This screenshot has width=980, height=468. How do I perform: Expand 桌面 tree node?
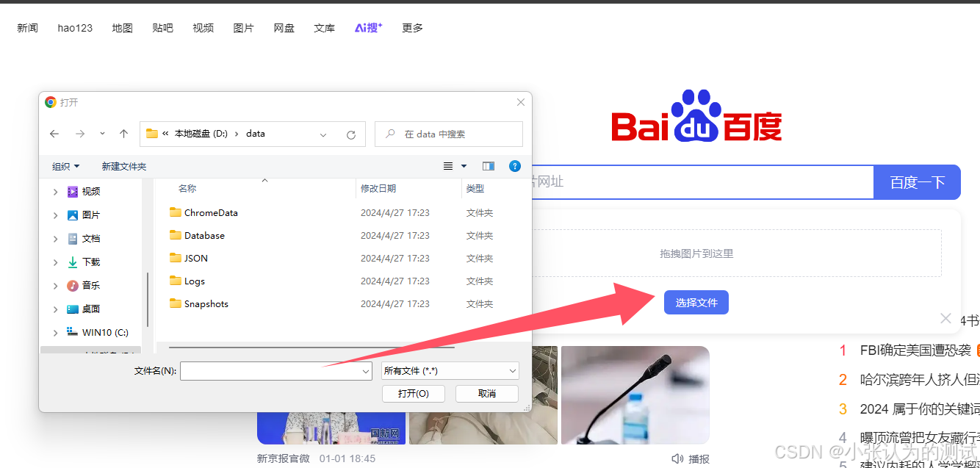(x=55, y=309)
